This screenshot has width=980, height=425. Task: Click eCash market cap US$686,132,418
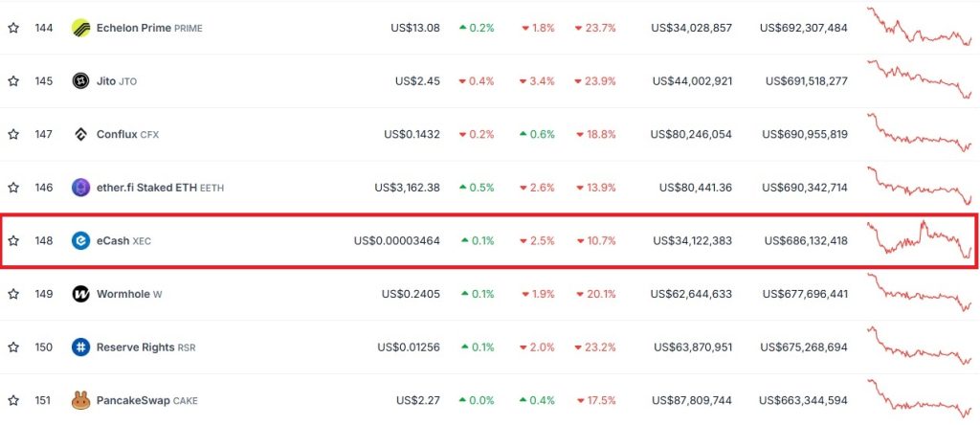(x=806, y=240)
